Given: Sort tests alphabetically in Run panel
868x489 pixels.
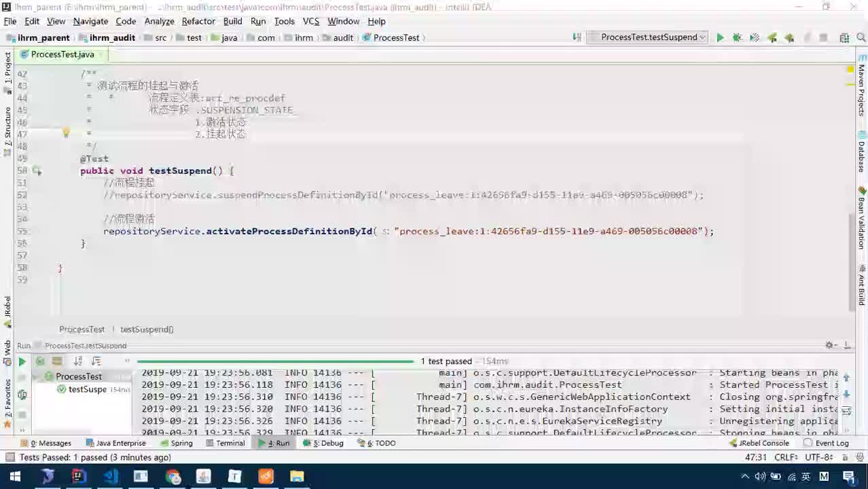Looking at the screenshot, I should (x=78, y=361).
